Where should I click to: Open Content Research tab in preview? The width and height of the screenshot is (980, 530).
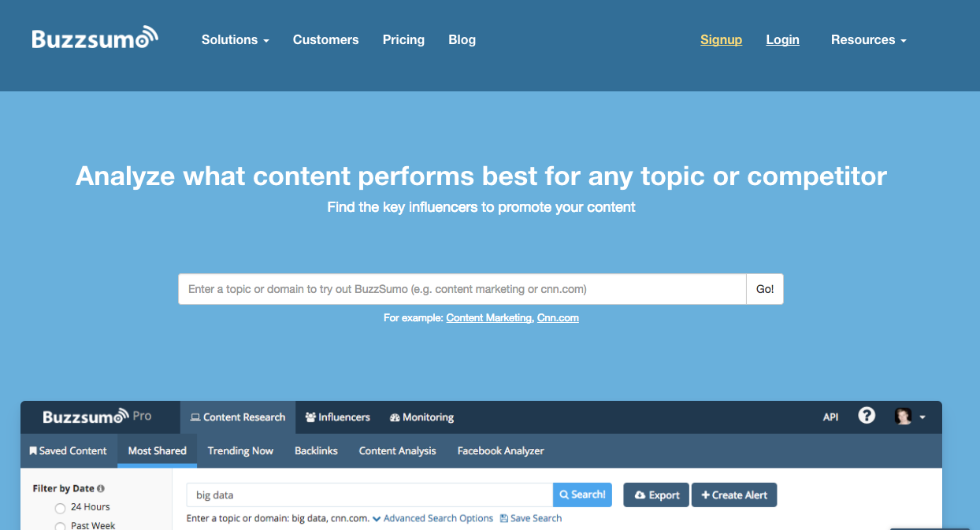pyautogui.click(x=238, y=417)
